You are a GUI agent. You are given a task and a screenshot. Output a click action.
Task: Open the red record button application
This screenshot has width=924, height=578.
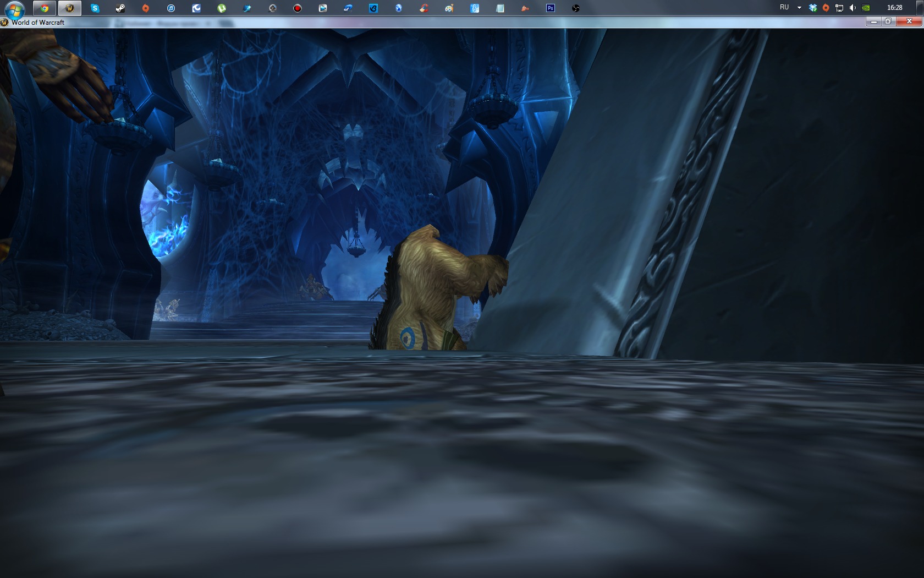tap(298, 8)
